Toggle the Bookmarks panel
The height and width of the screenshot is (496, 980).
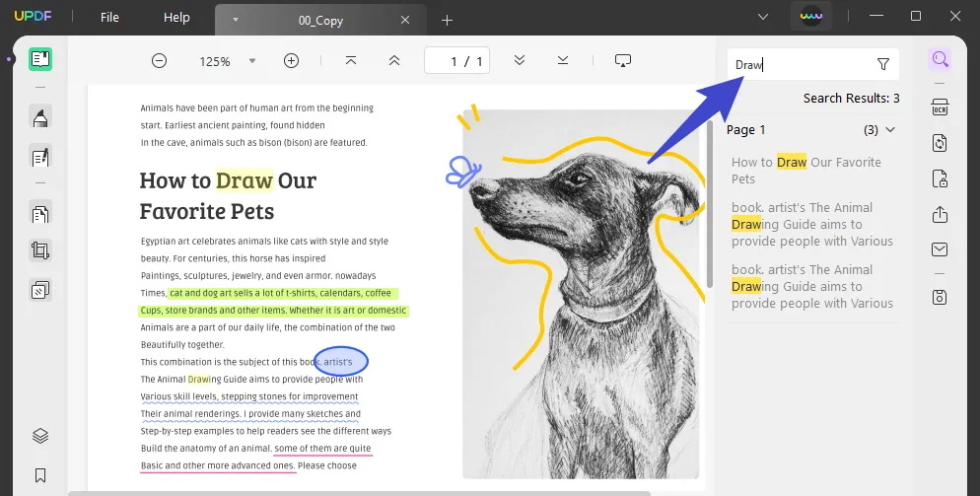[40, 475]
